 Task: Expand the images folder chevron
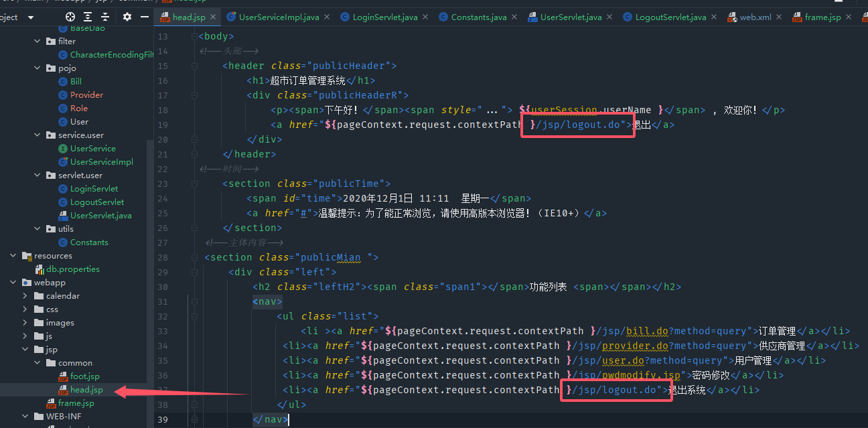tap(25, 323)
